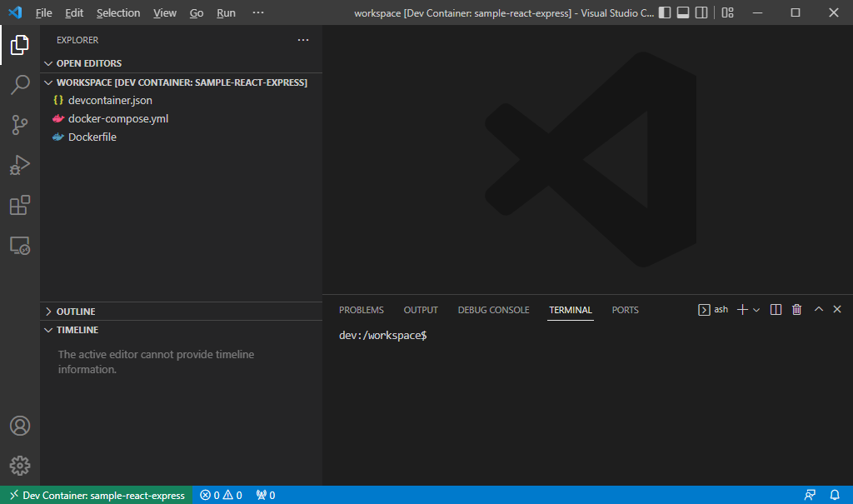Expand the Outline section
Screen dimensions: 853x504
point(182,312)
